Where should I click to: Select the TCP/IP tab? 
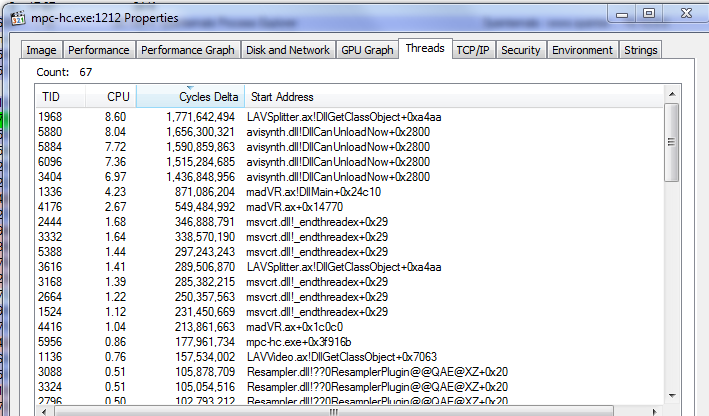tap(473, 50)
